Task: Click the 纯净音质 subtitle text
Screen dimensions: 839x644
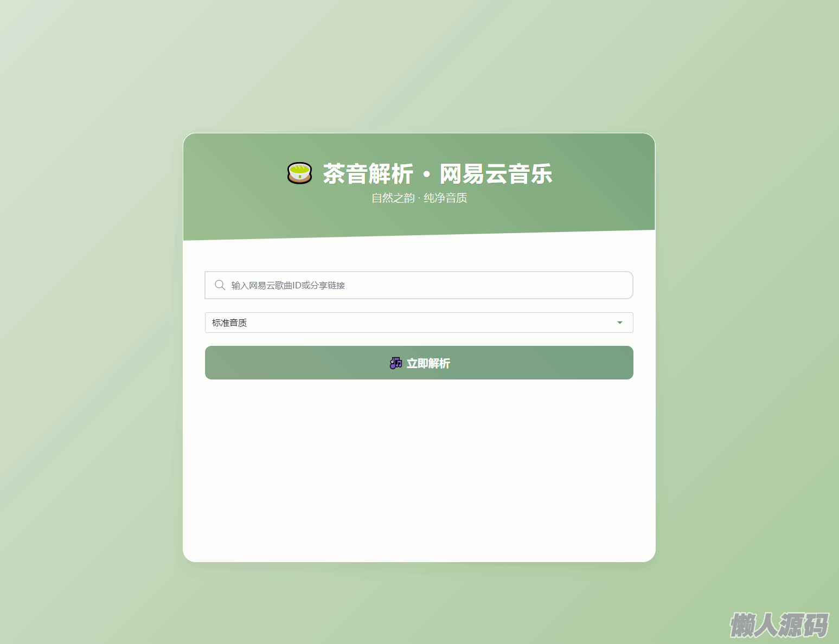Action: pos(445,198)
